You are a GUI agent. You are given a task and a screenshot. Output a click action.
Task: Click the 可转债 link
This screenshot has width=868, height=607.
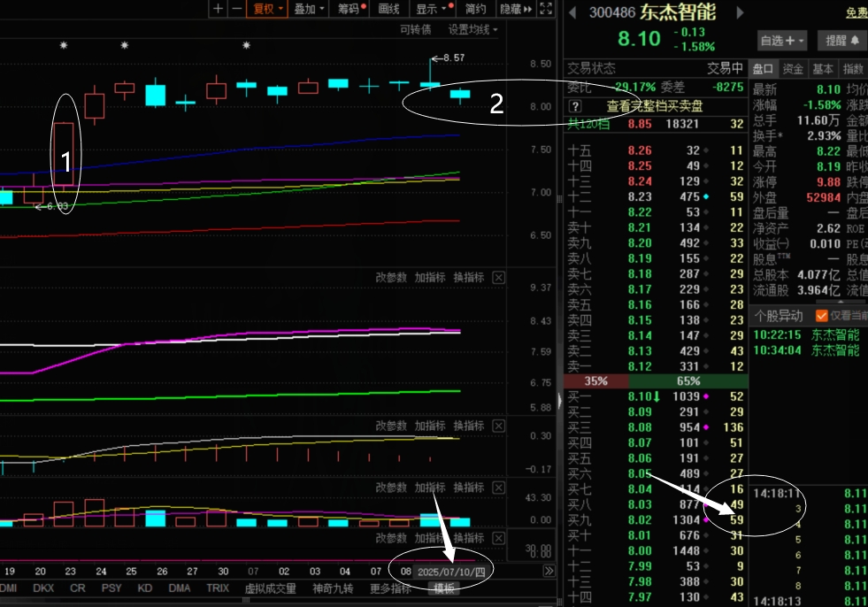coord(416,29)
